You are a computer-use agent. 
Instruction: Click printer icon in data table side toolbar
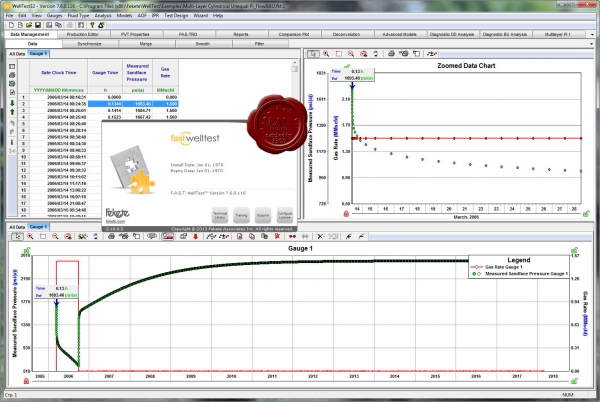click(x=12, y=75)
